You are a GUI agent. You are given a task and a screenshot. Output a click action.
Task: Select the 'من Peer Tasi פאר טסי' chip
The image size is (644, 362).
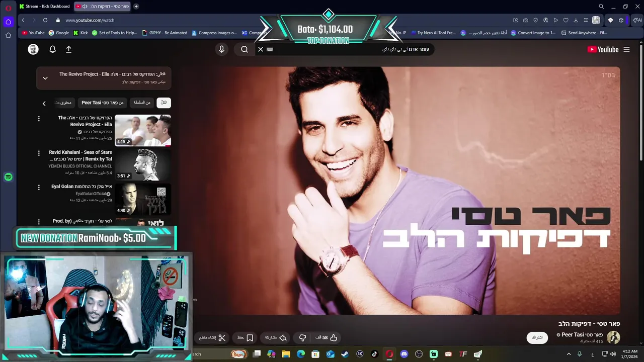pyautogui.click(x=103, y=103)
